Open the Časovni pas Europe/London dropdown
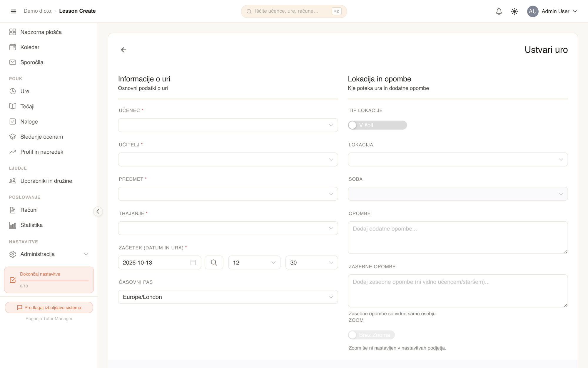The image size is (588, 368). point(228,297)
